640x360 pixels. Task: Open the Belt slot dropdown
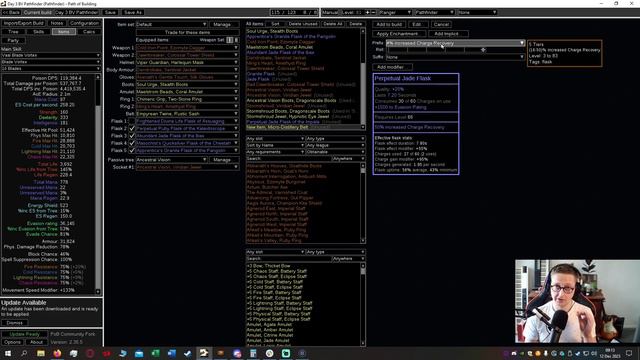(x=187, y=114)
